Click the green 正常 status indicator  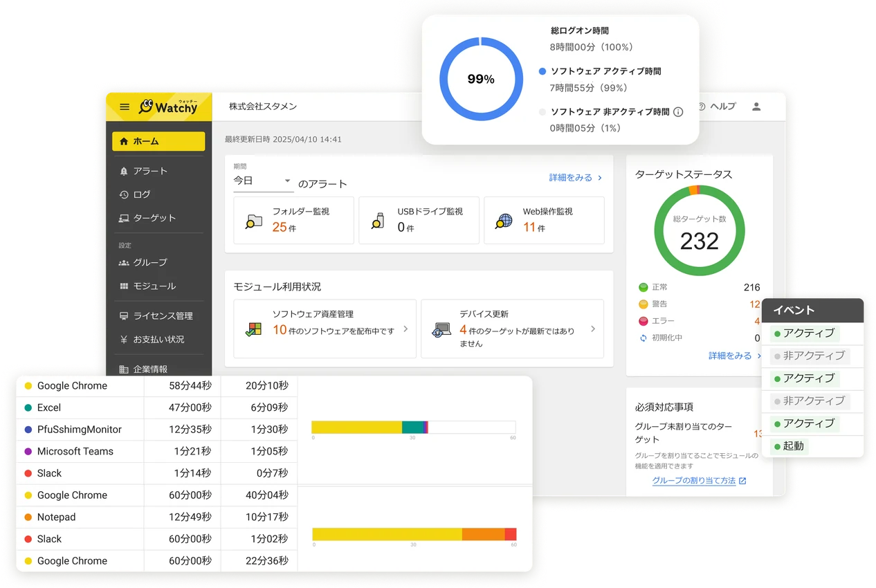tap(643, 287)
